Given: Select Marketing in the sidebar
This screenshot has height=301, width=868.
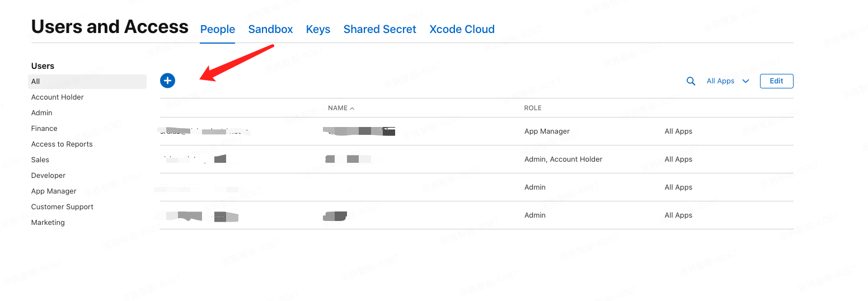Looking at the screenshot, I should pyautogui.click(x=48, y=223).
